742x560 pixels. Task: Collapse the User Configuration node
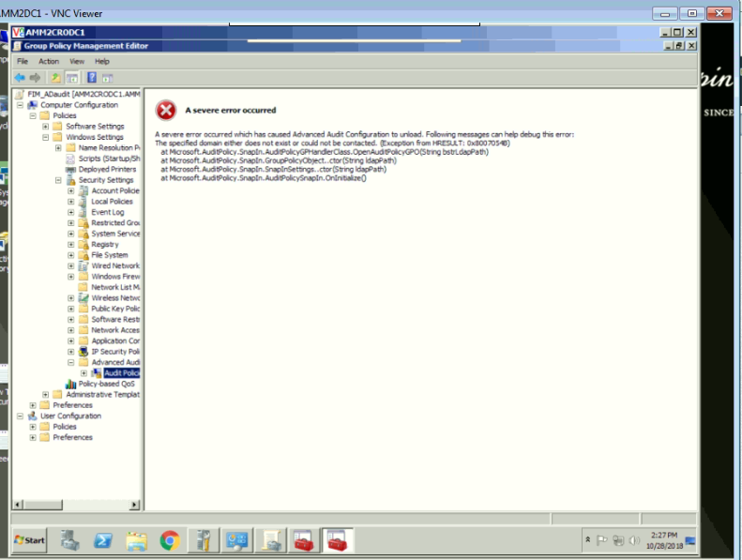coord(20,416)
